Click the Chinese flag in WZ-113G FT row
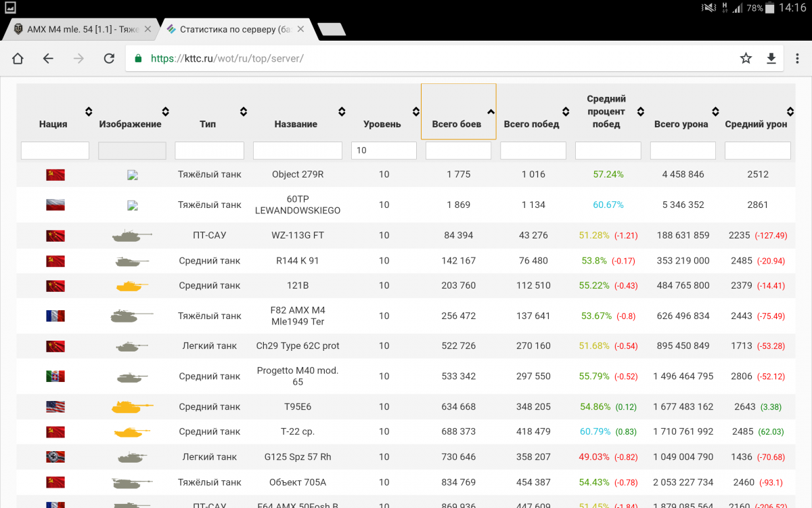 tap(55, 236)
